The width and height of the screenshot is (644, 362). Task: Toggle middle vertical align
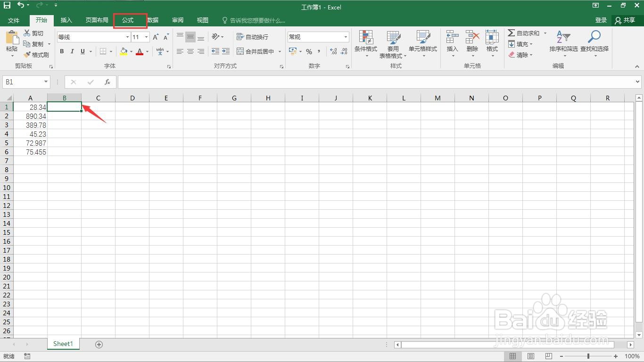point(190,37)
